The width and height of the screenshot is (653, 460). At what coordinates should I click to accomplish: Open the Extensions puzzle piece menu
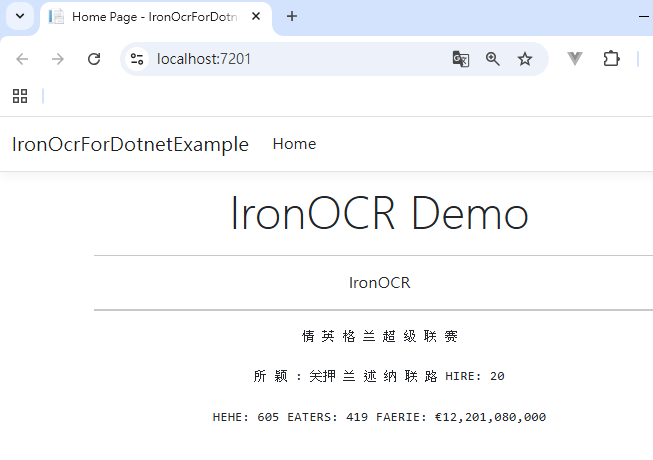click(x=611, y=59)
